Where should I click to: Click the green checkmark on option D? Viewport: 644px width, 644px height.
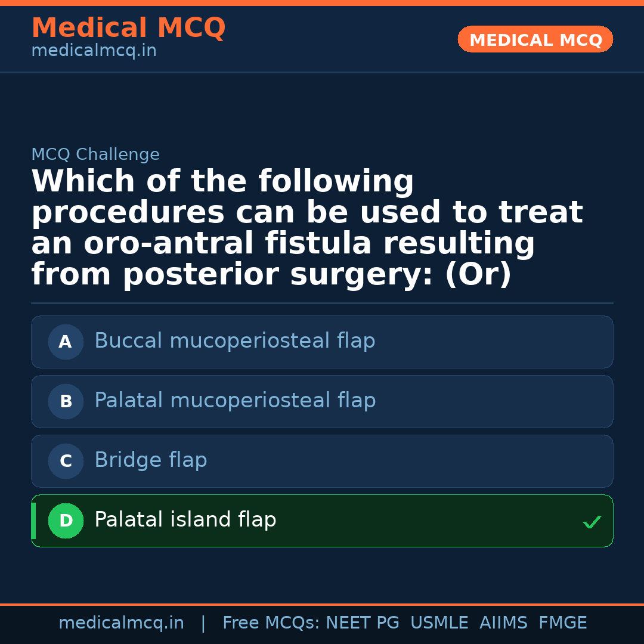click(592, 522)
